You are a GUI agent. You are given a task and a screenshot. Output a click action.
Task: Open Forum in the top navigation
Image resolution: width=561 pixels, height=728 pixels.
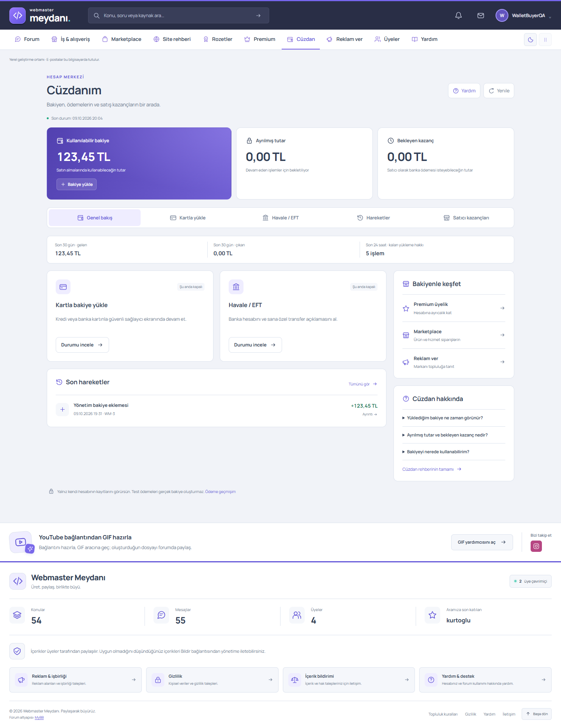27,39
